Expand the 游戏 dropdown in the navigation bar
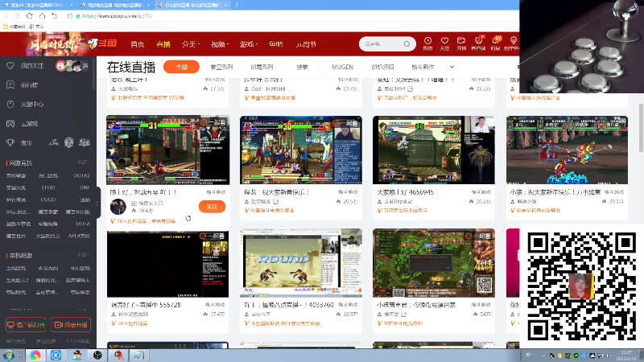The image size is (644, 362). coord(249,44)
